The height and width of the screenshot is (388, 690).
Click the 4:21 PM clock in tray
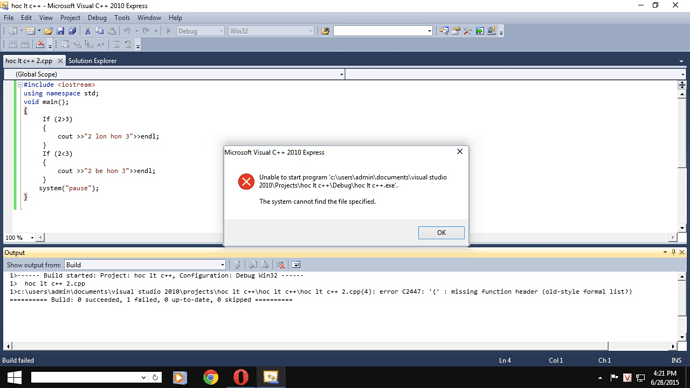point(665,373)
